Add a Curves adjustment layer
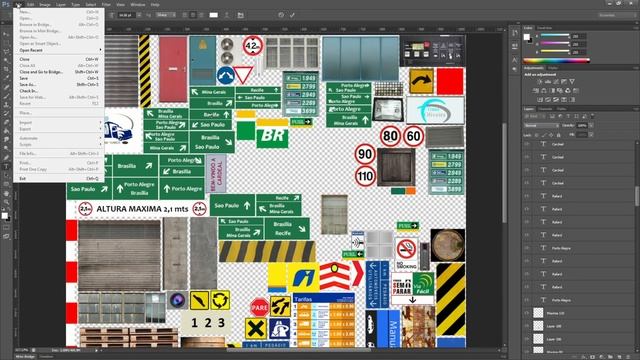This screenshot has width=640, height=360. click(556, 82)
